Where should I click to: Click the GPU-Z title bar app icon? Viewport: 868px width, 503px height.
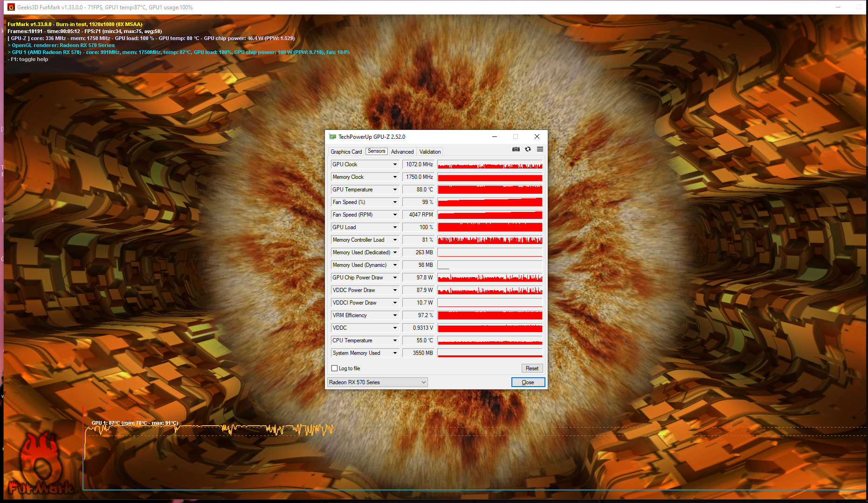[332, 136]
